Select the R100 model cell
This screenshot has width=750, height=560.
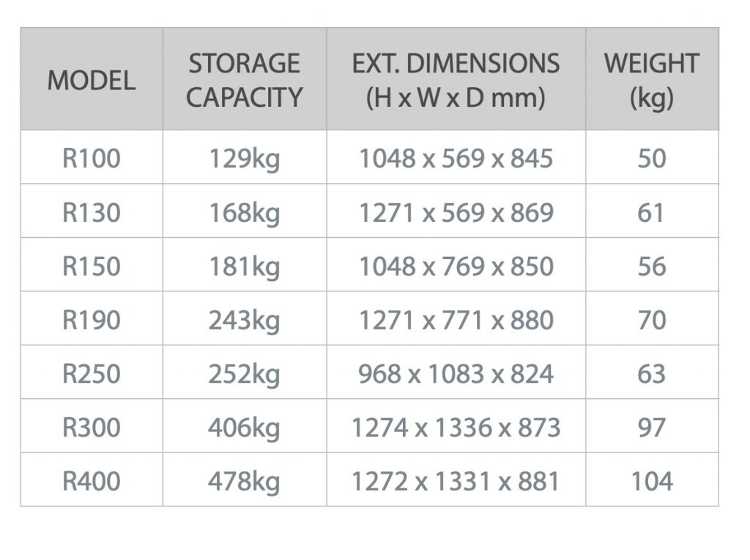click(92, 158)
